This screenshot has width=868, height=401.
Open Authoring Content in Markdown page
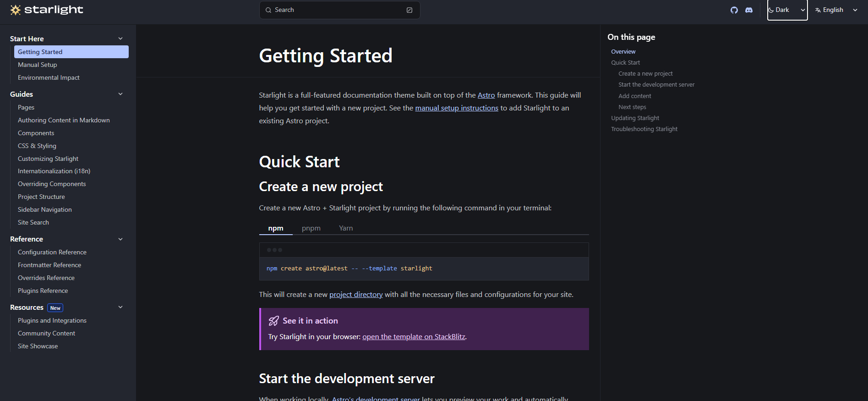click(71, 120)
